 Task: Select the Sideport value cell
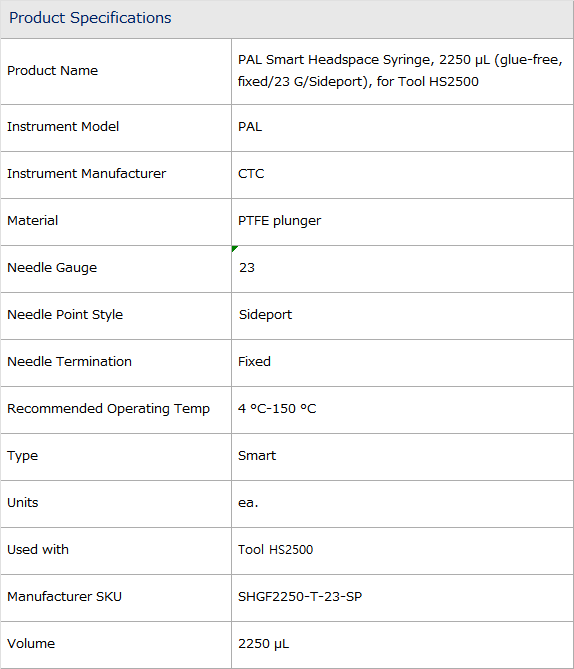coord(402,316)
